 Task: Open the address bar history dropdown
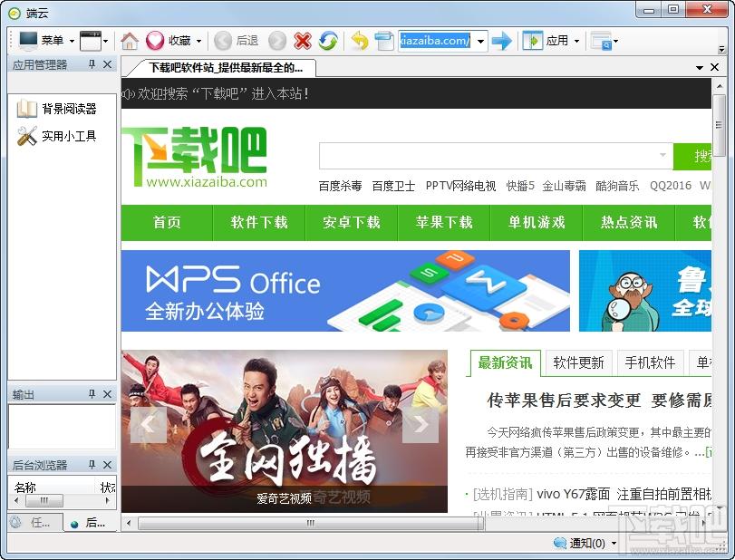click(480, 42)
